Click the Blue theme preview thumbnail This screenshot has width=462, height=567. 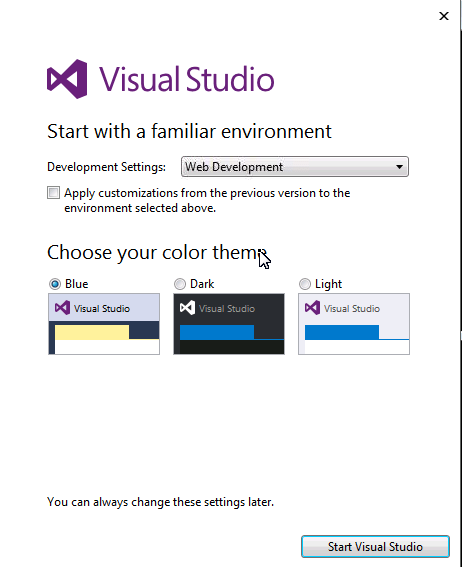pyautogui.click(x=104, y=324)
